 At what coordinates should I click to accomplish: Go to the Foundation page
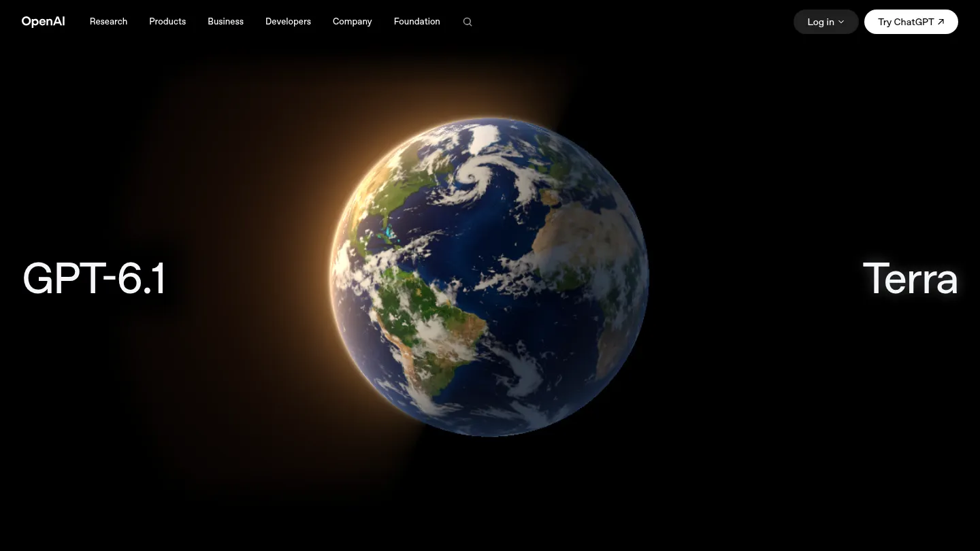[x=416, y=22]
